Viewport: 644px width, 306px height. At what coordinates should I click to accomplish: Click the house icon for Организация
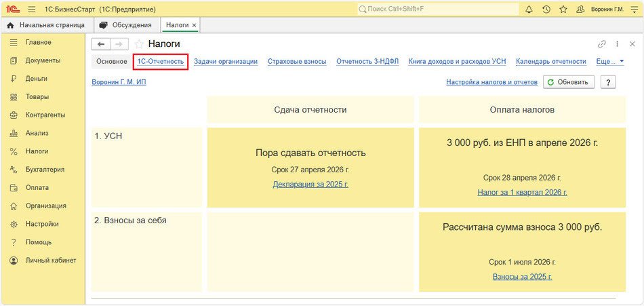coord(14,206)
